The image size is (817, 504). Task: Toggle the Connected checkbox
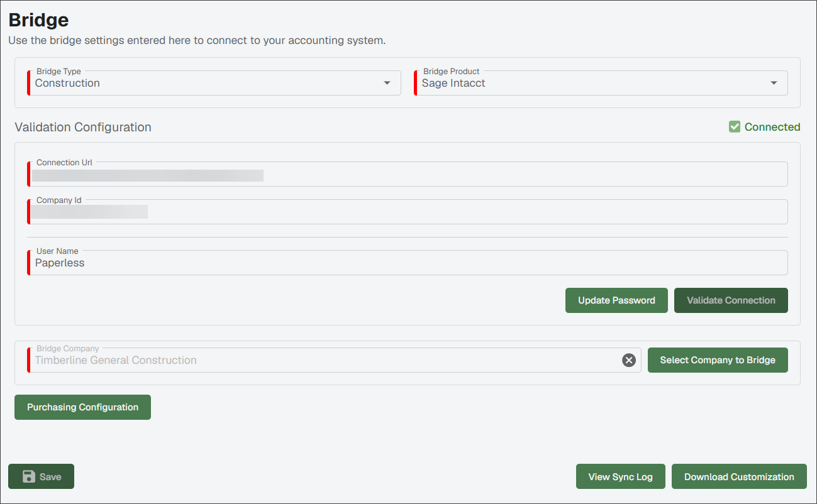pyautogui.click(x=735, y=127)
